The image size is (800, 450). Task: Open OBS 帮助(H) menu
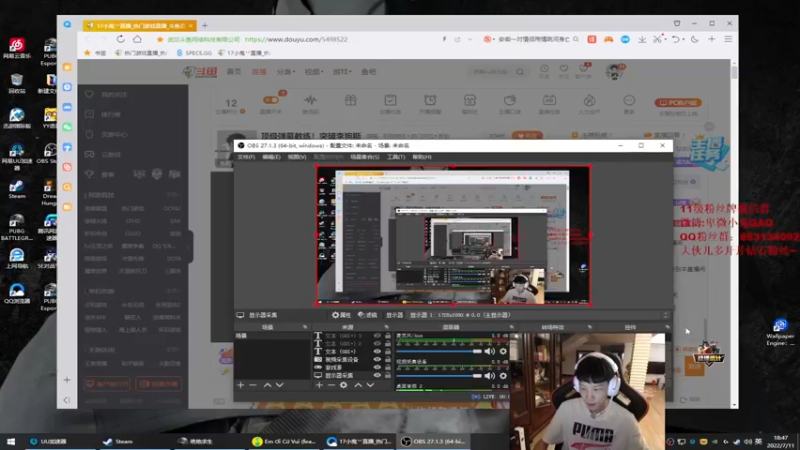click(421, 157)
